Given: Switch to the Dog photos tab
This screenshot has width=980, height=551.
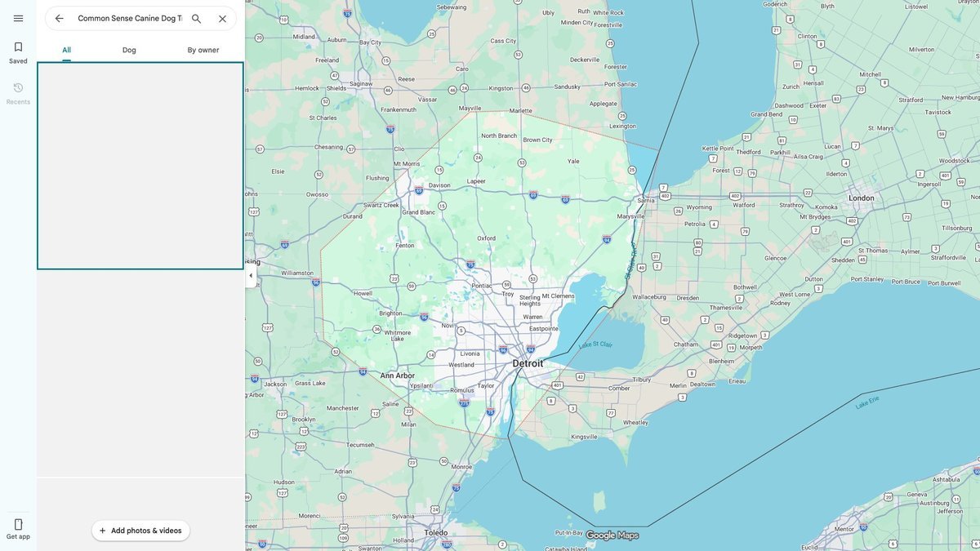Looking at the screenshot, I should [x=129, y=50].
